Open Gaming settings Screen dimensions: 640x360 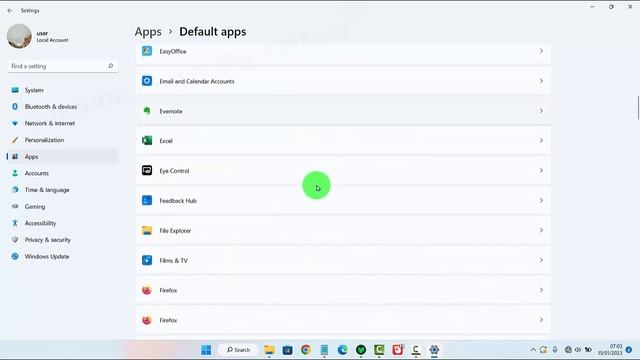pyautogui.click(x=62, y=207)
